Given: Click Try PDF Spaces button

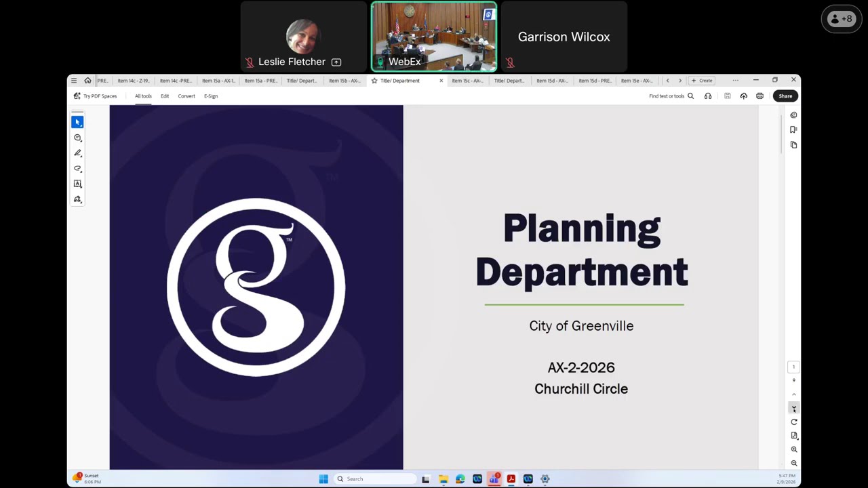Looking at the screenshot, I should 95,96.
